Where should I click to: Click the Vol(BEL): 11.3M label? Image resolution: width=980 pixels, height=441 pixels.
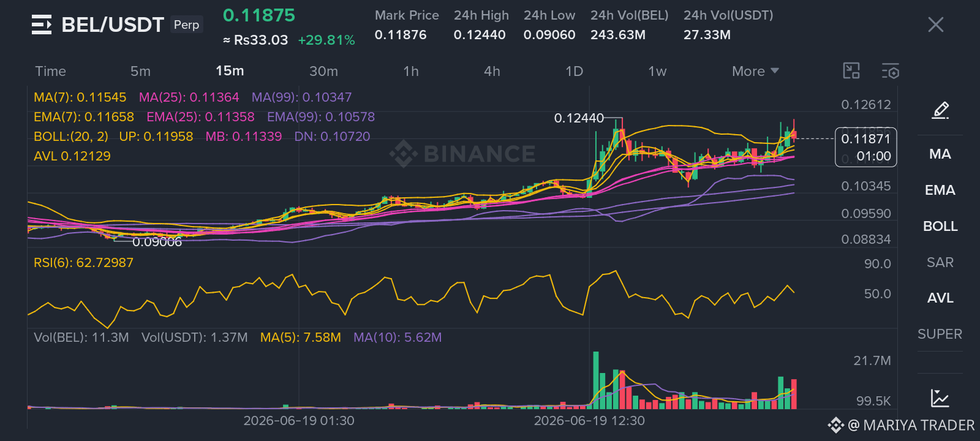[x=81, y=337]
